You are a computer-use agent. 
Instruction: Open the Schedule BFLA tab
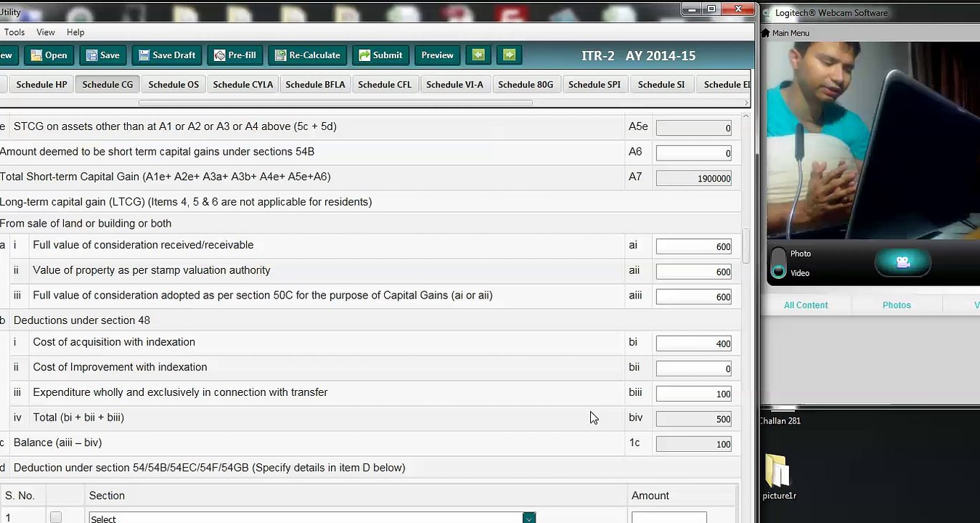[x=315, y=84]
